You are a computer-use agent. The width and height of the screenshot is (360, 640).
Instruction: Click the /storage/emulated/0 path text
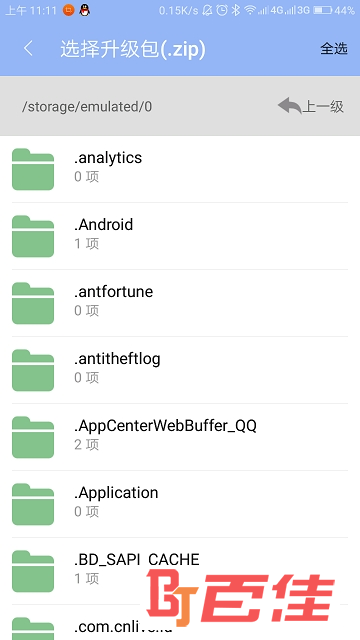pos(87,107)
